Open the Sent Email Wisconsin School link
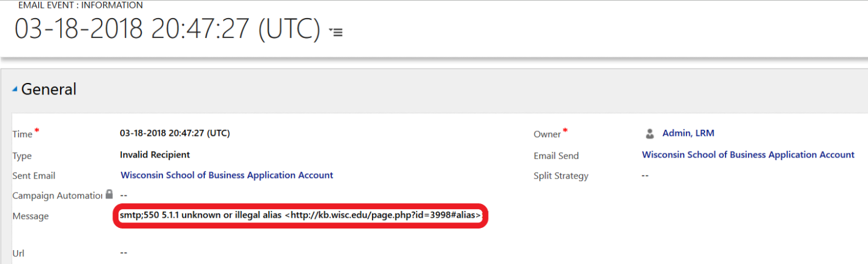The image size is (868, 264). pos(227,176)
